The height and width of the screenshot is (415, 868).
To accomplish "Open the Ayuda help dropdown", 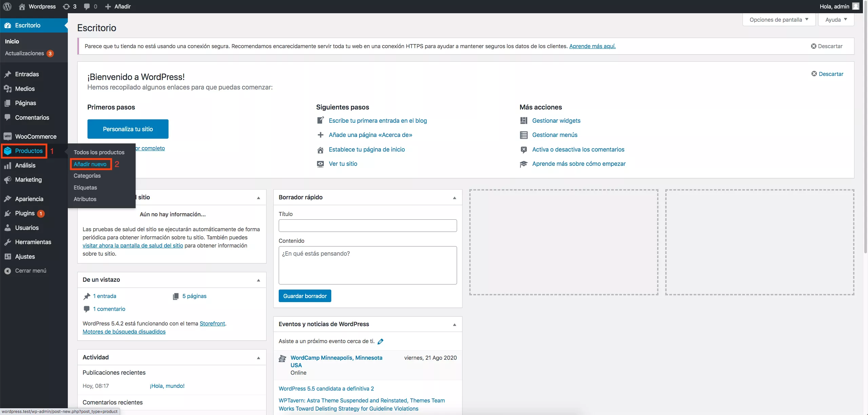I will pyautogui.click(x=836, y=20).
